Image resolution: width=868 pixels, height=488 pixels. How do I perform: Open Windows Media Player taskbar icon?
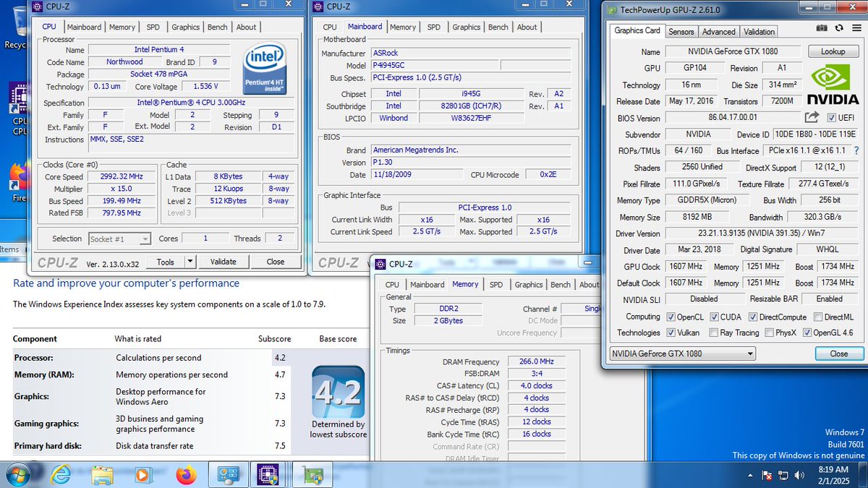click(x=143, y=476)
